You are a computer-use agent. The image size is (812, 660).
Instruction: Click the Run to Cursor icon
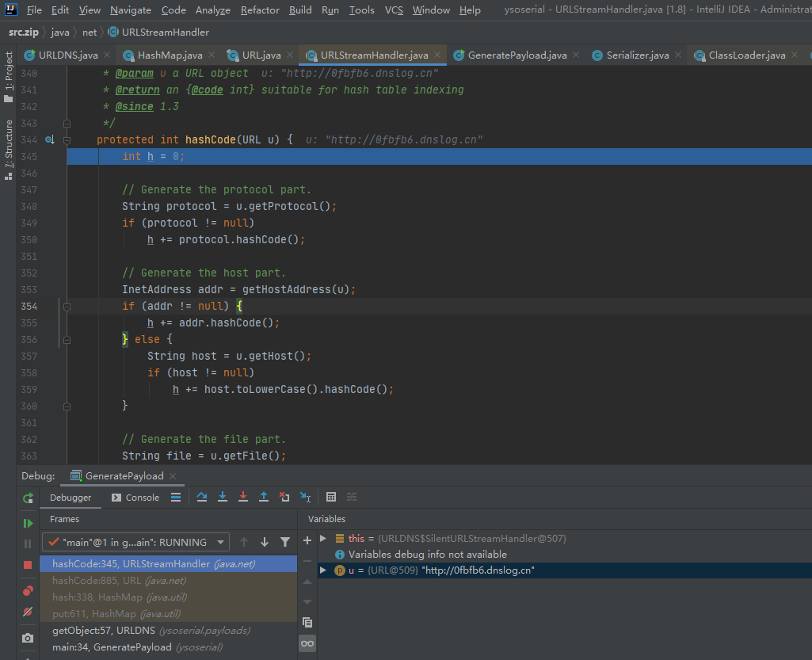pos(305,497)
